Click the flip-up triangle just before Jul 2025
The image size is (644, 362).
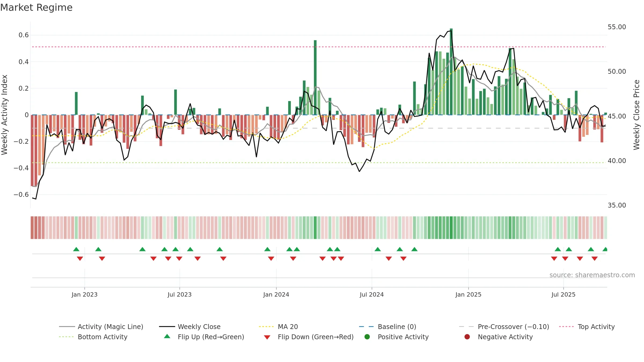pos(558,249)
